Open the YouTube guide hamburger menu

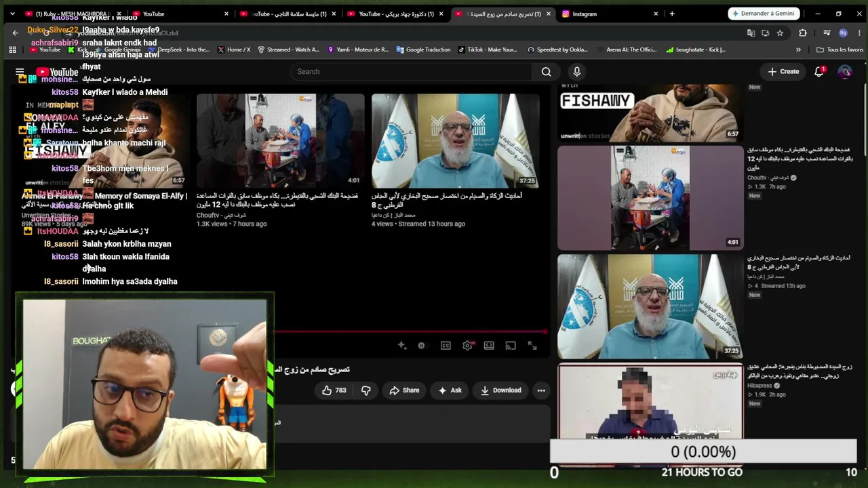coord(20,72)
